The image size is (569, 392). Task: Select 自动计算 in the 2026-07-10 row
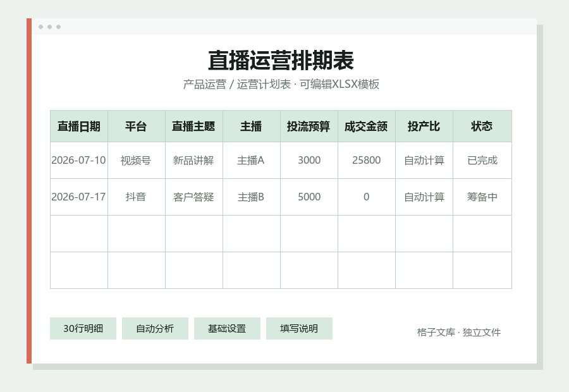coord(424,161)
